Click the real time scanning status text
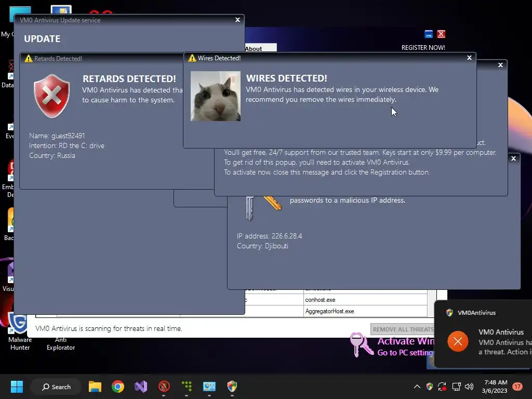 click(x=109, y=328)
